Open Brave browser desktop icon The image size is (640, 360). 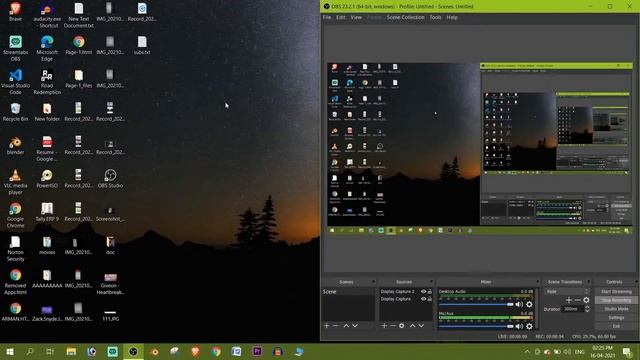point(16,11)
